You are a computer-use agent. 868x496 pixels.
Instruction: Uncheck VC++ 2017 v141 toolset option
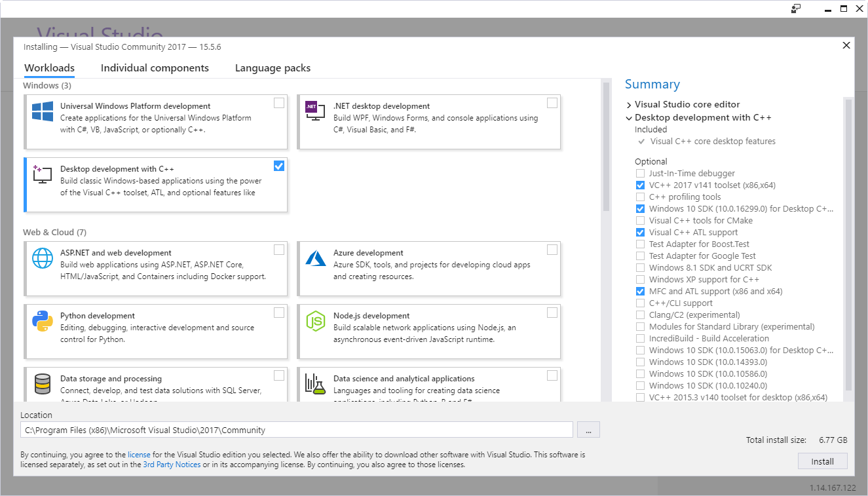coord(640,185)
